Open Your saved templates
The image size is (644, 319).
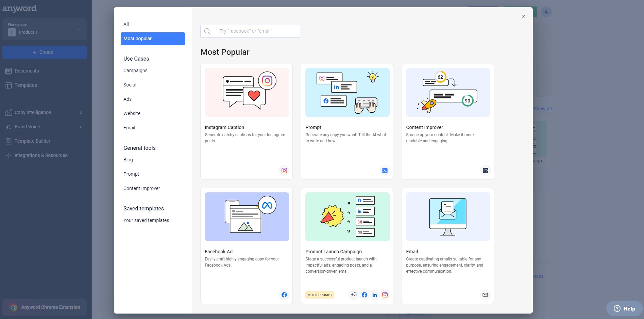(146, 220)
